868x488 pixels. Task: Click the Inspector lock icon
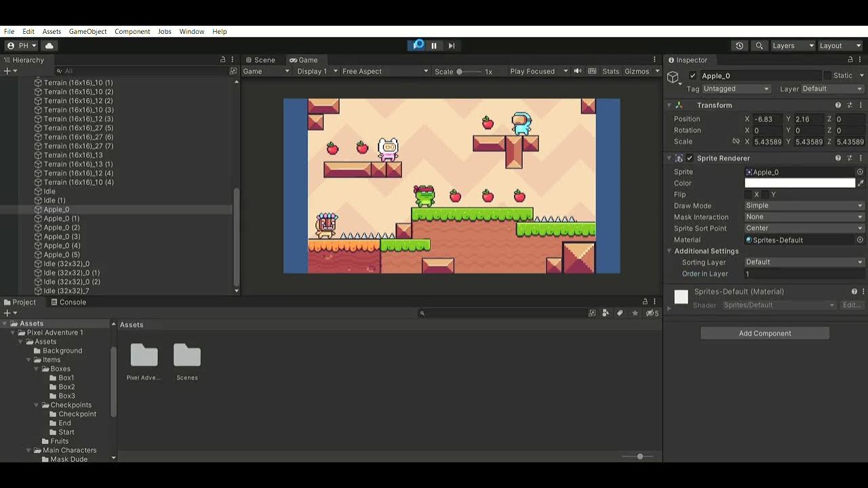pos(850,60)
